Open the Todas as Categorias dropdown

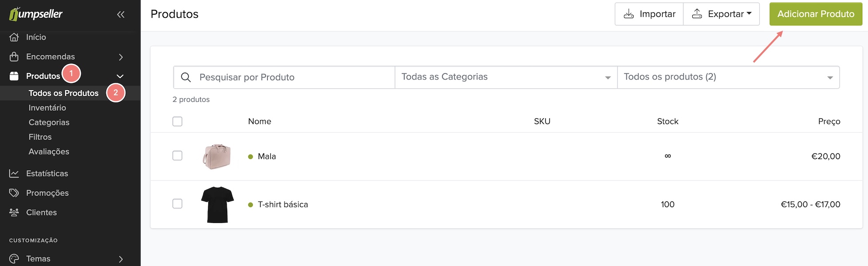(506, 77)
